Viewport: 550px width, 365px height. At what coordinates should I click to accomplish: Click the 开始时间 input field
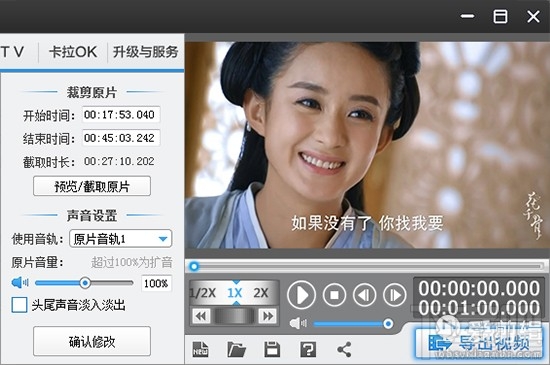pyautogui.click(x=121, y=115)
